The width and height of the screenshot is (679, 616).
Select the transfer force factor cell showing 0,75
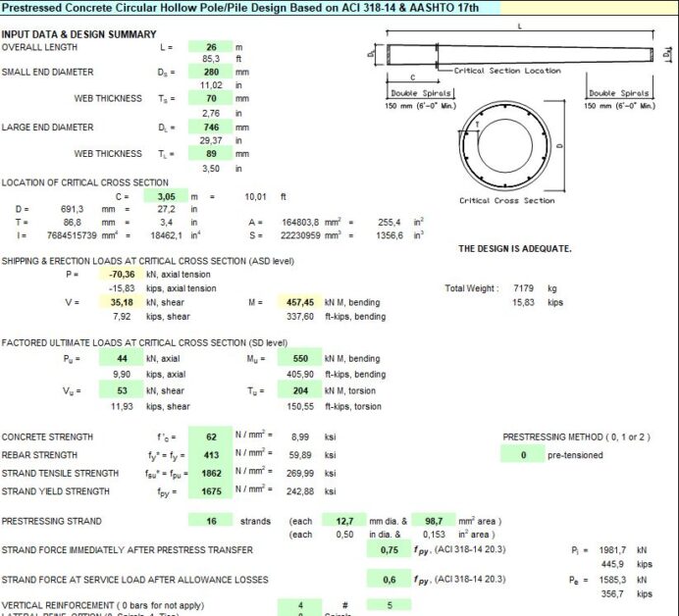click(389, 549)
